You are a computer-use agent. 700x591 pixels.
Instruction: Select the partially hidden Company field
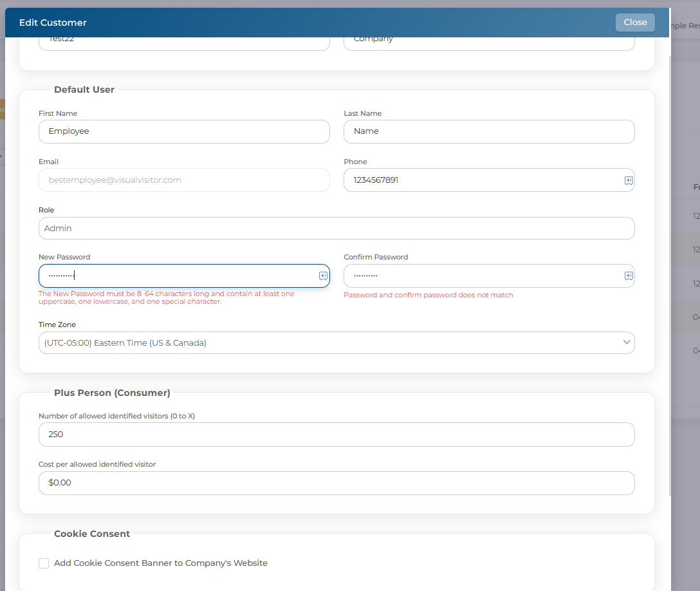(489, 42)
